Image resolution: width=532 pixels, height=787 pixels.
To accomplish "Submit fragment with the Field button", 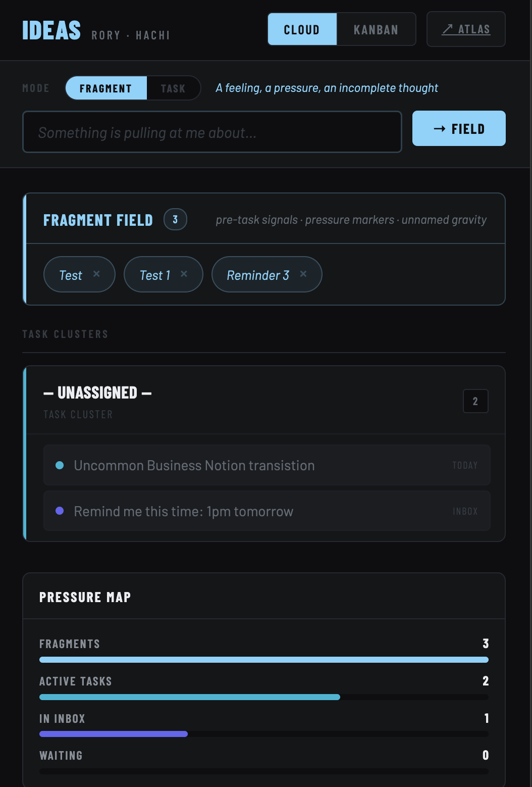I will pos(459,128).
